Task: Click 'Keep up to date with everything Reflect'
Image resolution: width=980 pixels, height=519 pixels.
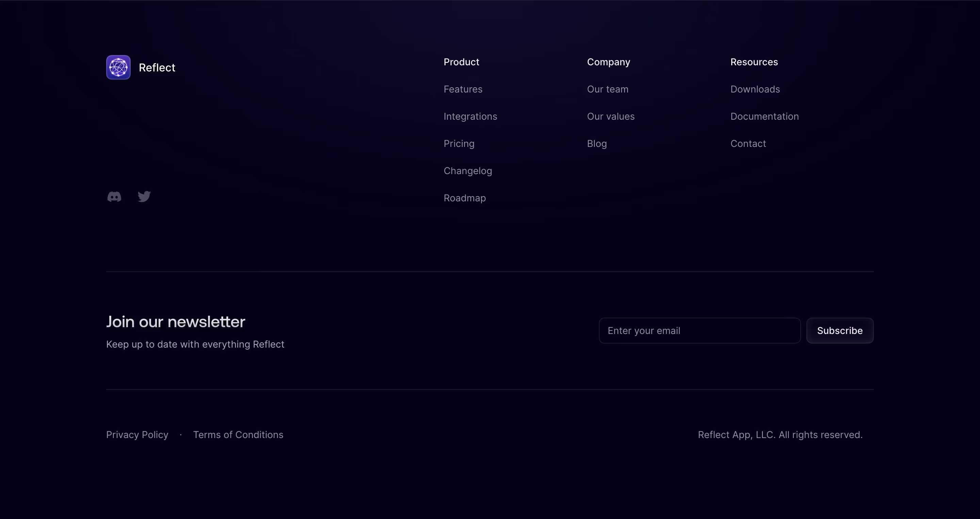Action: pos(195,344)
